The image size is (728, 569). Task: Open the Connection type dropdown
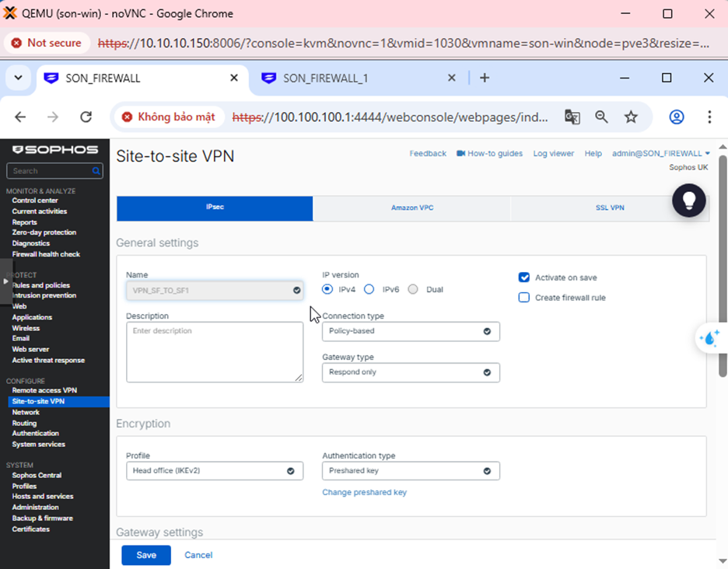(411, 331)
